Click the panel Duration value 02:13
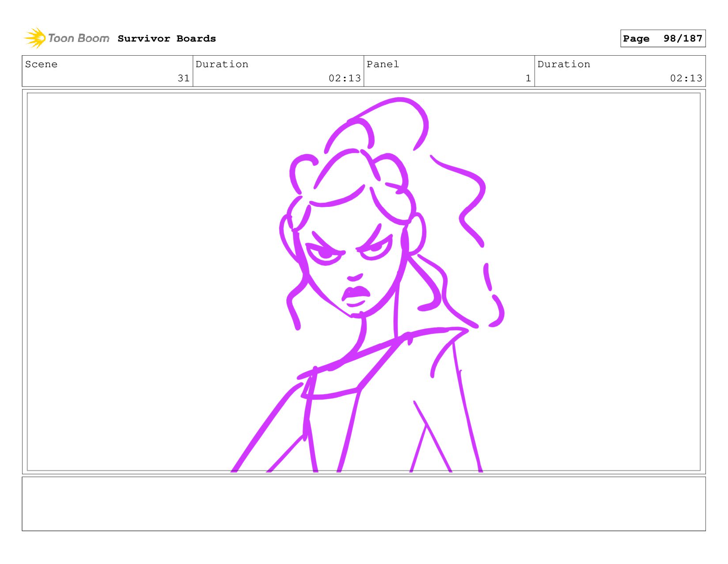The height and width of the screenshot is (564, 728). tap(686, 78)
